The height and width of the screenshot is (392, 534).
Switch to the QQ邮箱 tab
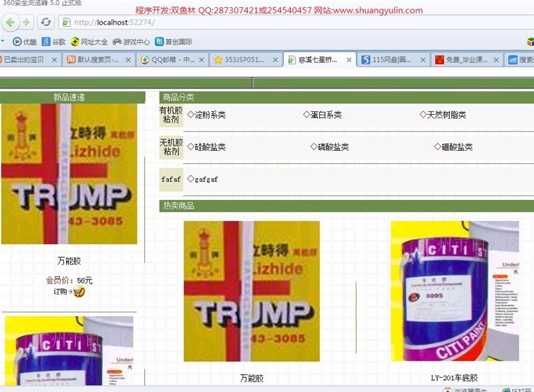(172, 59)
